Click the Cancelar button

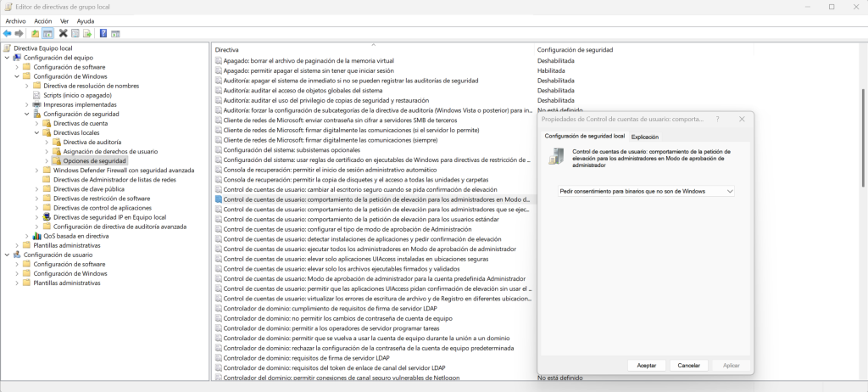689,366
